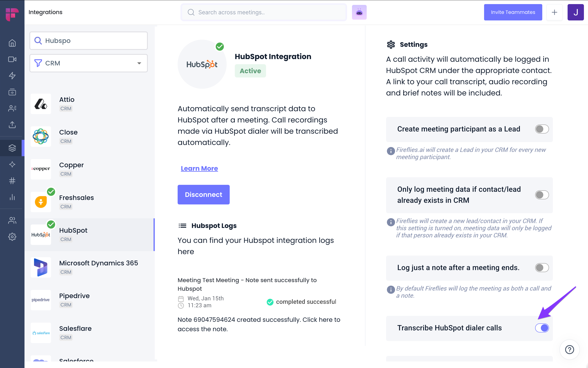Click the magnifier in integrations search
The image size is (588, 368).
coord(38,40)
